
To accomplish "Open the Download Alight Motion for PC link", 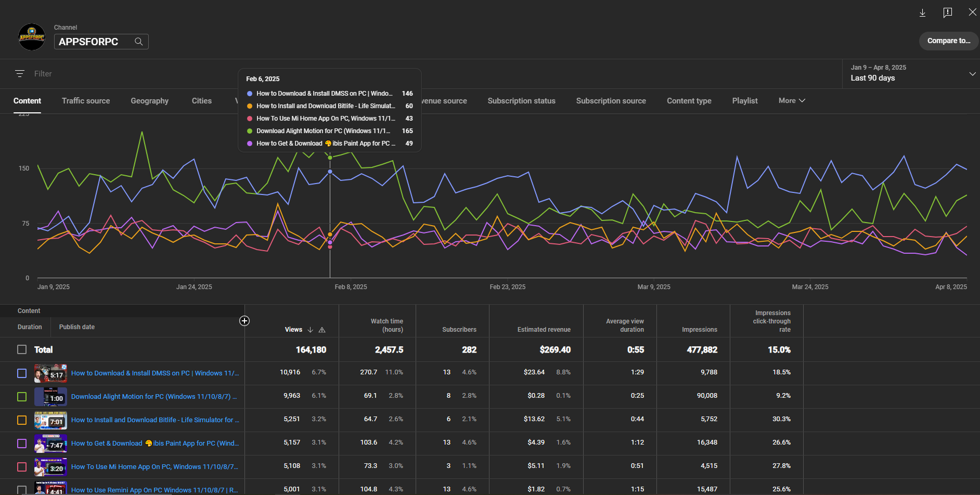I will tap(154, 396).
